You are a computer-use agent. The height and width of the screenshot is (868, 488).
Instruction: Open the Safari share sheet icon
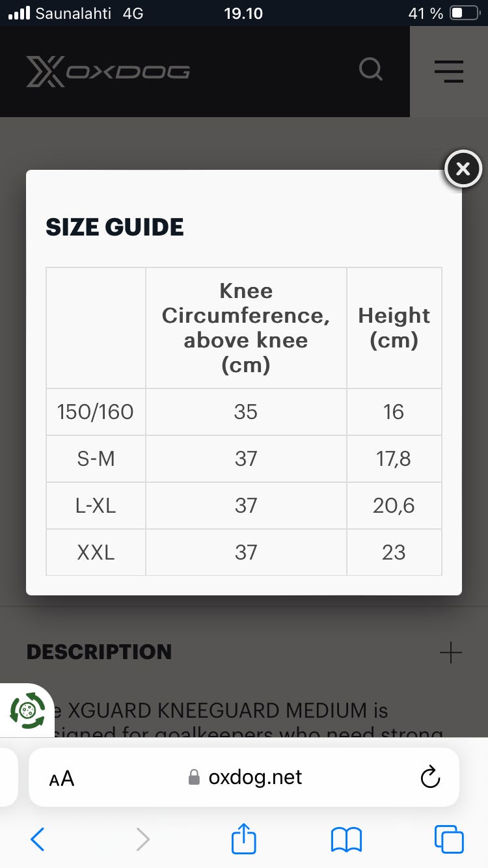click(244, 838)
